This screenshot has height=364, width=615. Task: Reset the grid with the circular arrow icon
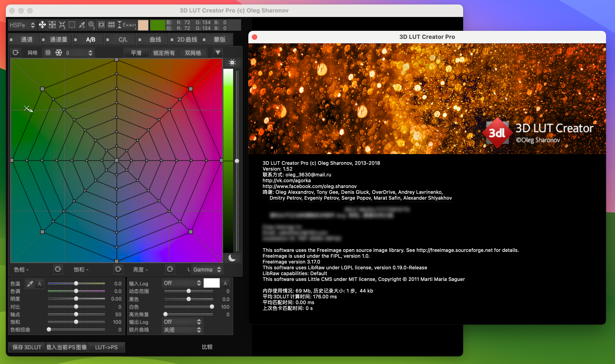click(x=15, y=52)
